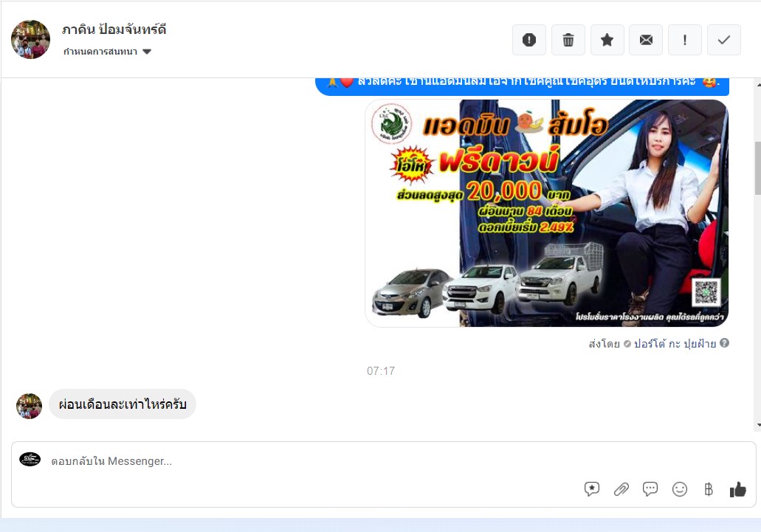Viewport: 761px width, 532px height.
Task: Open the ปอร์โต้ กะ ปุยฝ้าย sender link
Action: (675, 344)
